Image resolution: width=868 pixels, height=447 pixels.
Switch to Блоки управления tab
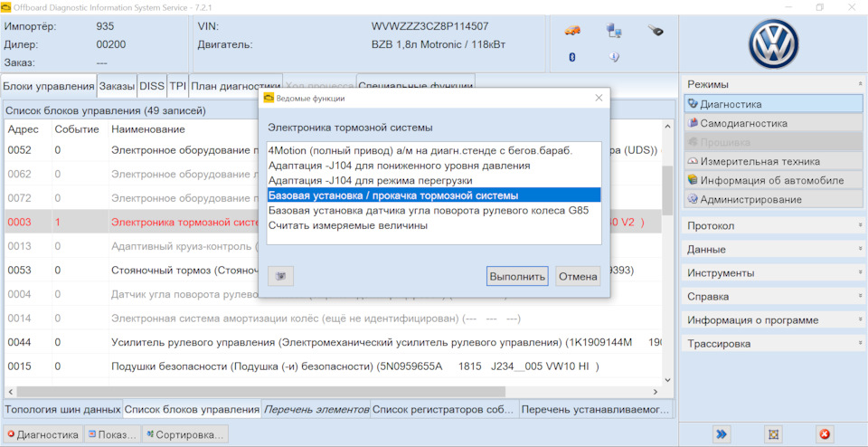coord(49,86)
